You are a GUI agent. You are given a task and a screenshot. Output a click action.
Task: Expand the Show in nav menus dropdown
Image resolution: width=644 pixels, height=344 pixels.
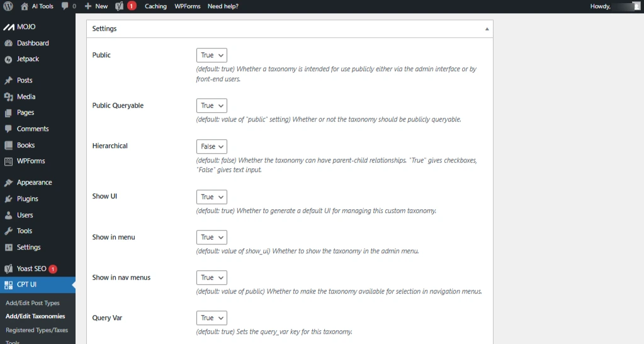[x=212, y=278]
